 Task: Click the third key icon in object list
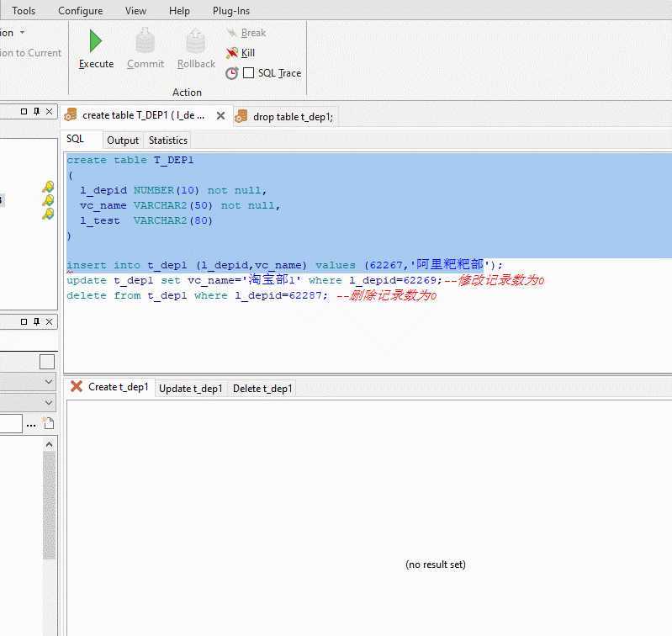pyautogui.click(x=48, y=214)
